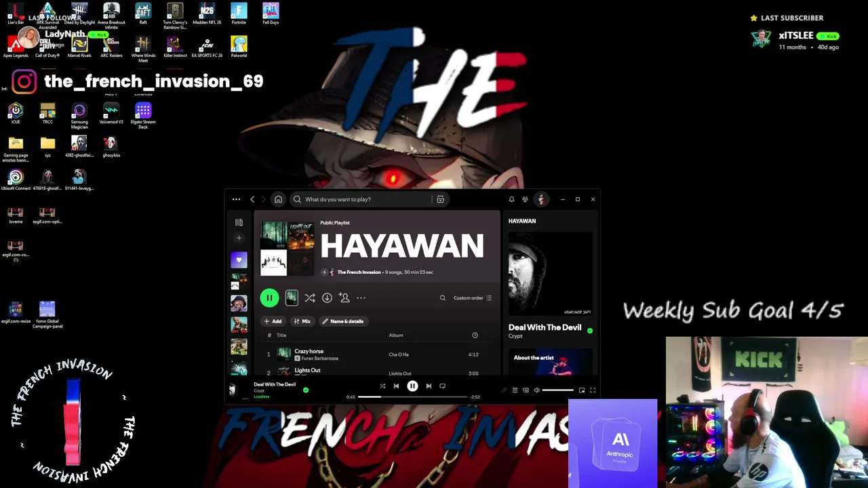868x488 pixels.
Task: Open the Palworld desktop shortcut
Action: [x=239, y=47]
